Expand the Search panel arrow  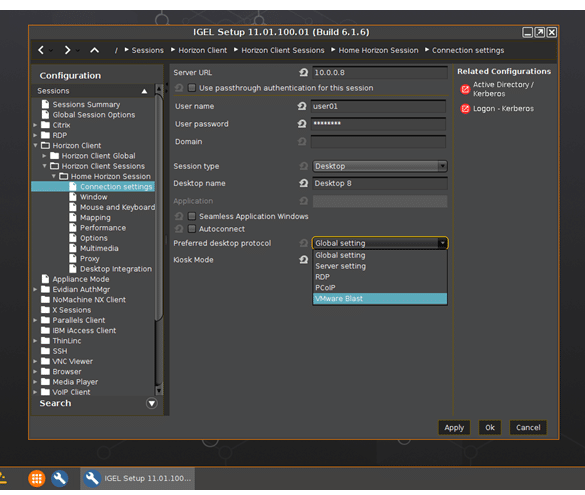coord(151,403)
